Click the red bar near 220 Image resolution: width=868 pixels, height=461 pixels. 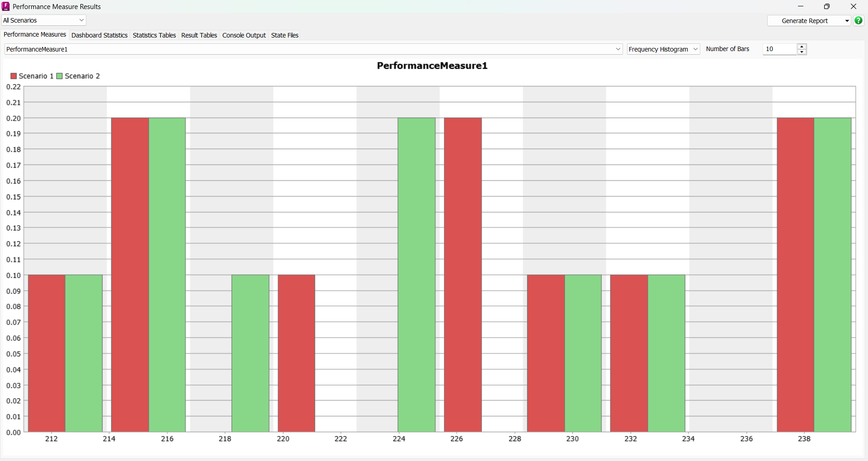pos(297,353)
